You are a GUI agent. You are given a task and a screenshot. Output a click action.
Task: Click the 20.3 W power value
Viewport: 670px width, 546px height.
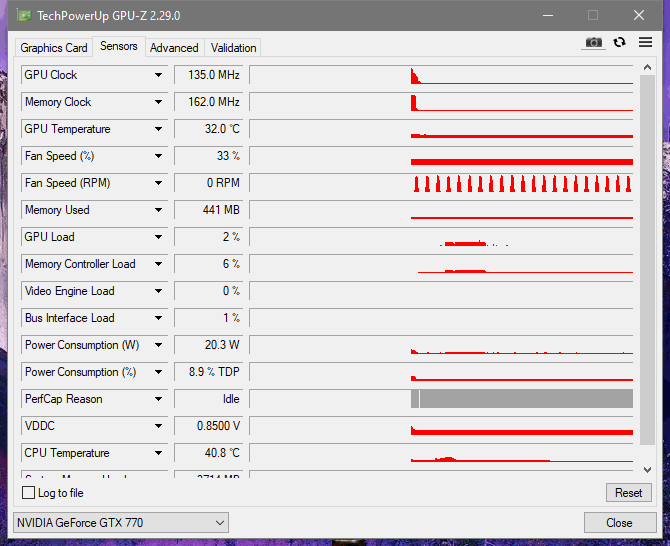209,345
